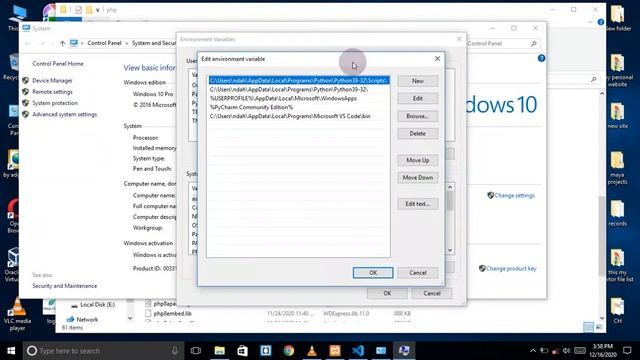Open the Action Center notifications icon
This screenshot has width=640, height=360.
[627, 351]
